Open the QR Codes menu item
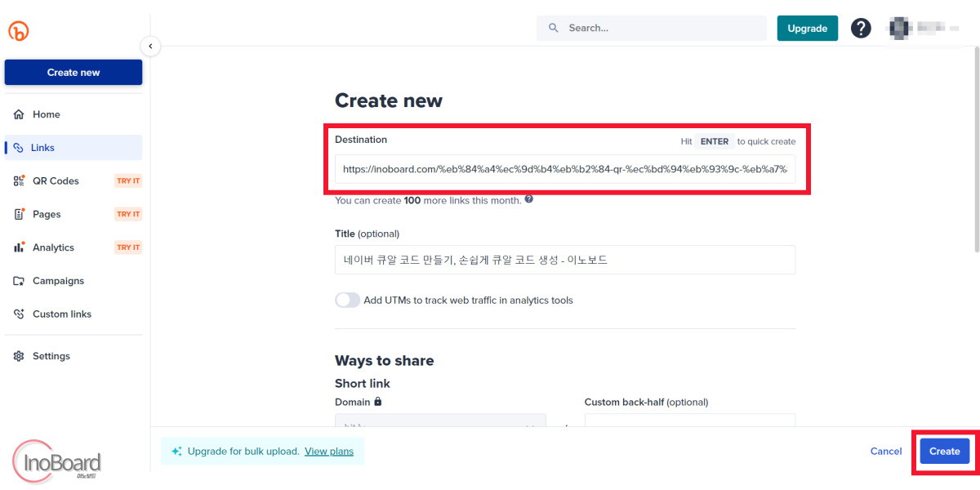 tap(73, 181)
